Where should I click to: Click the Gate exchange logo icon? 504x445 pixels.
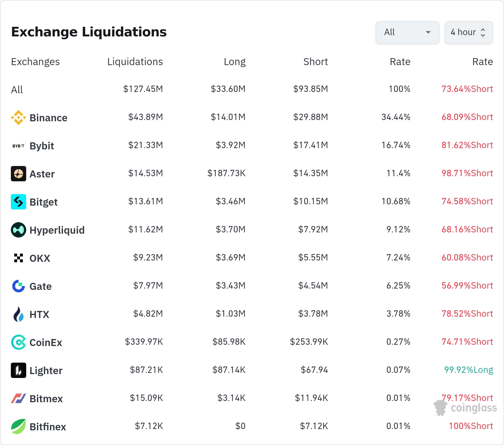19,286
